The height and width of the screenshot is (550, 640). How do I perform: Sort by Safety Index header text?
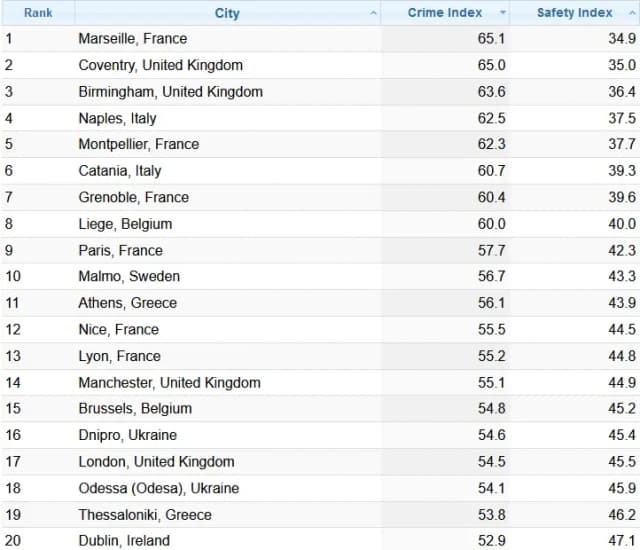coord(575,13)
